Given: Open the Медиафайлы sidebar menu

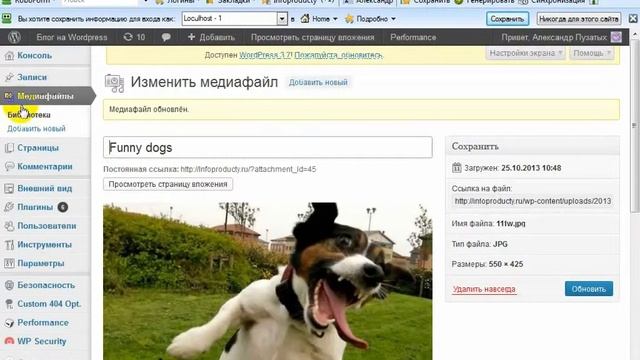Looking at the screenshot, I should 46,96.
